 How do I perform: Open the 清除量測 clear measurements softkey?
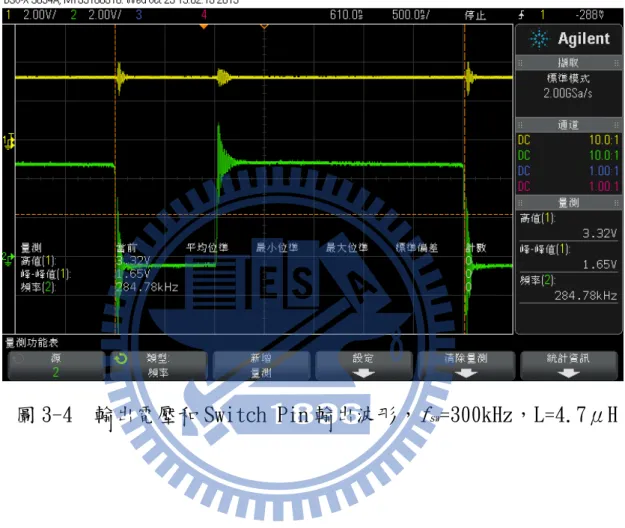pos(466,365)
